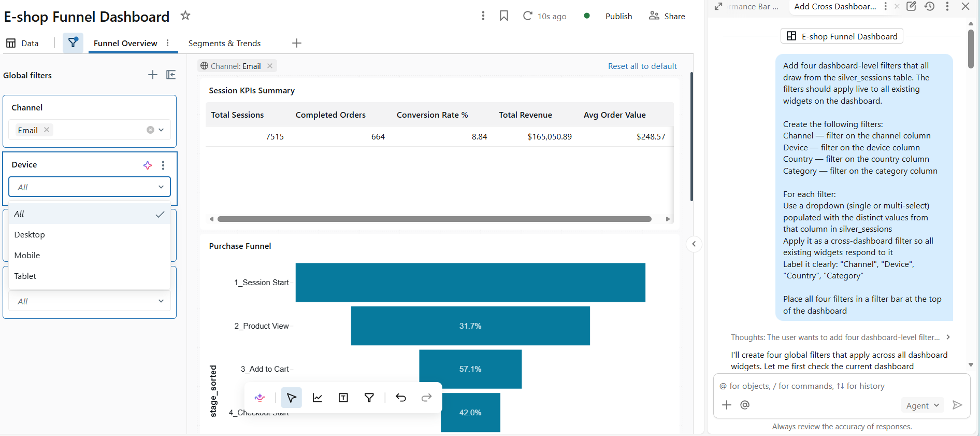Viewport: 980px width, 436px height.
Task: Select the pointer selection tool
Action: coord(292,398)
